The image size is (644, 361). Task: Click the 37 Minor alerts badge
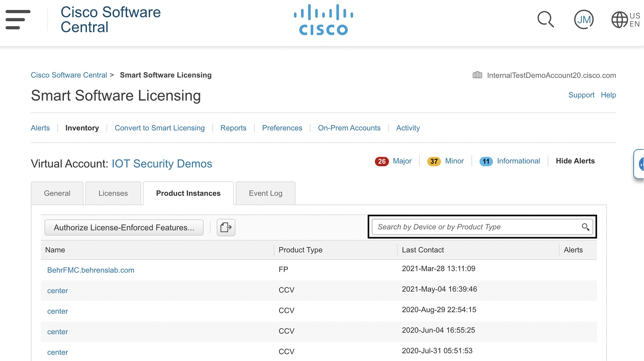coord(434,161)
